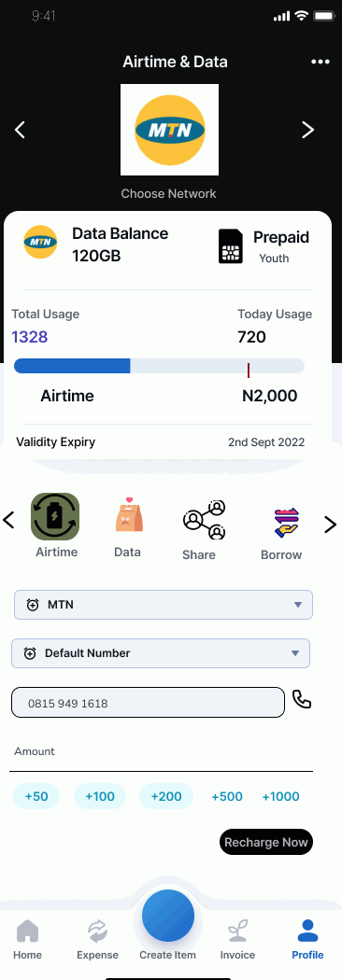Select the Borrow hands icon
Viewport: 342px width, 980px height.
click(x=286, y=524)
